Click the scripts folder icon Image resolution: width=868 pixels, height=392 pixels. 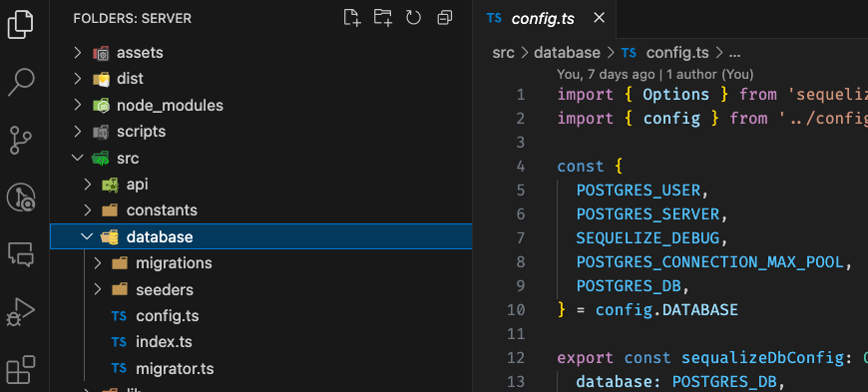101,132
